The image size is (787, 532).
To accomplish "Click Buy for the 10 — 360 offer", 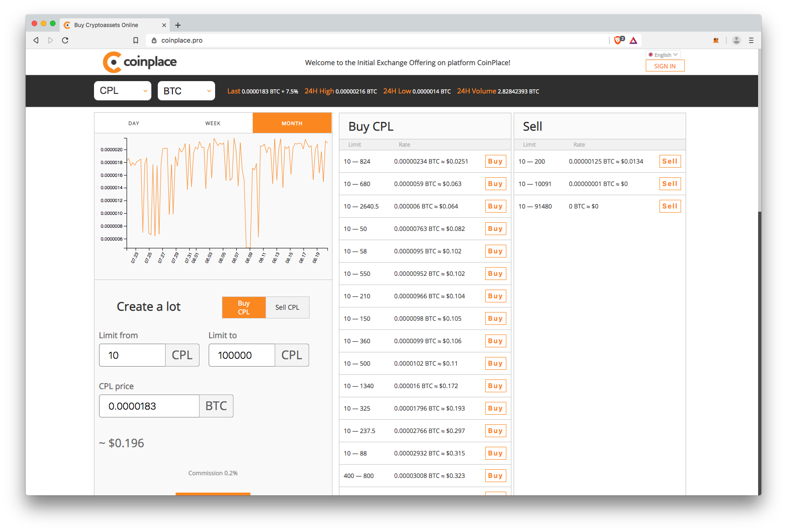I will coord(495,341).
